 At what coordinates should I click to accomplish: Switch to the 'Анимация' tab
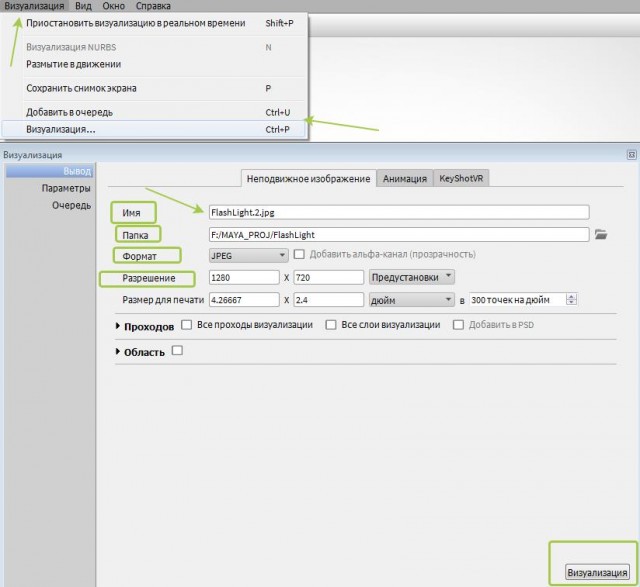[x=404, y=178]
